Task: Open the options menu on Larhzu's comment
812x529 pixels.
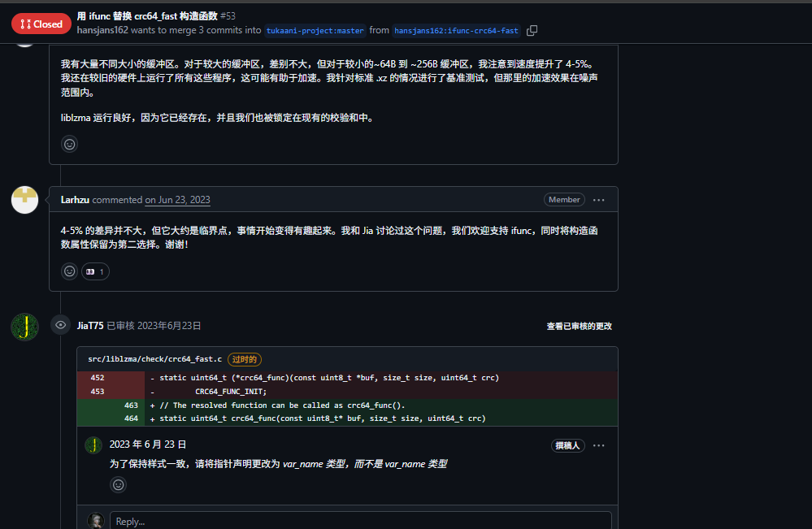Action: 599,200
